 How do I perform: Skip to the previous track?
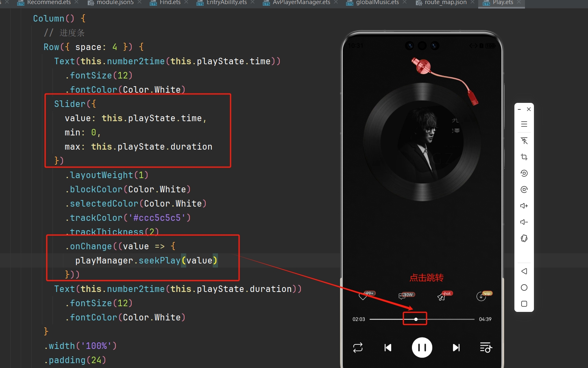point(388,347)
